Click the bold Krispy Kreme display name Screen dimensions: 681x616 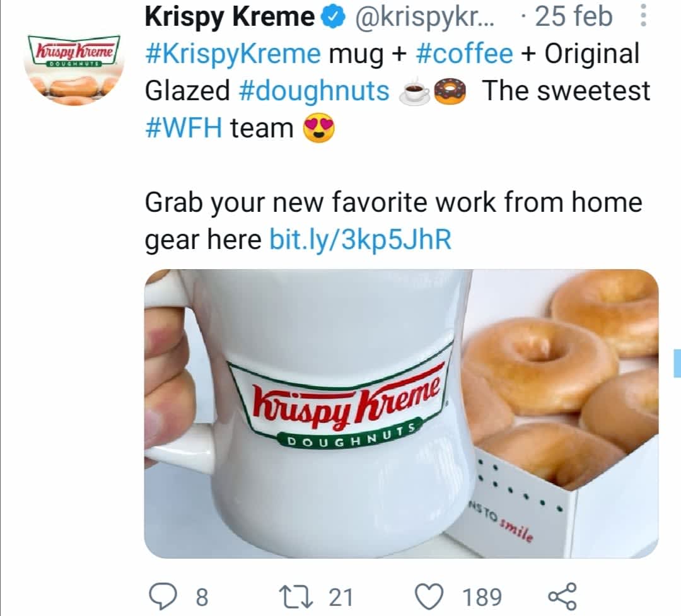pos(230,18)
